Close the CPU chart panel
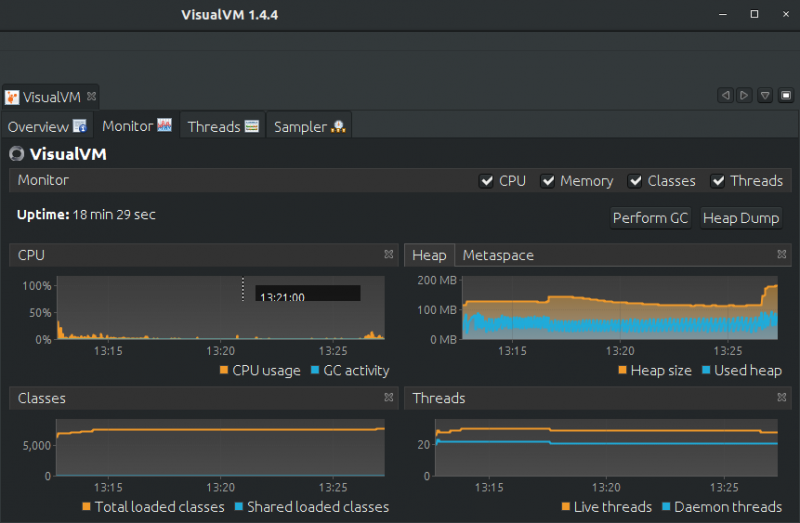Screen dimensions: 800x523 click(x=388, y=255)
